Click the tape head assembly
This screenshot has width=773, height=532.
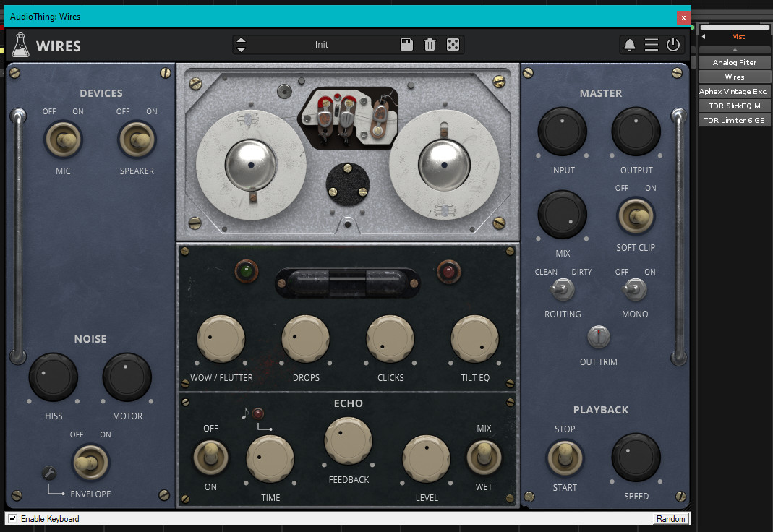348,119
